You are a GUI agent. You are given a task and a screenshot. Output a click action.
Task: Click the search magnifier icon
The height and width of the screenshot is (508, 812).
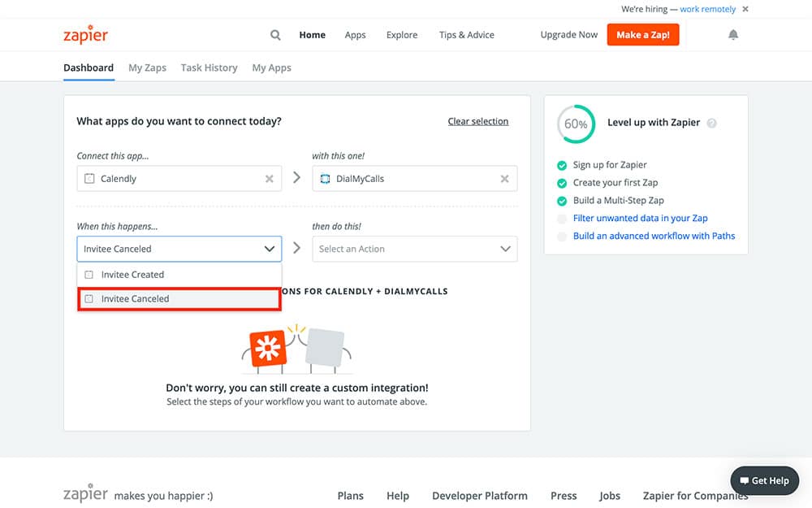pos(275,35)
